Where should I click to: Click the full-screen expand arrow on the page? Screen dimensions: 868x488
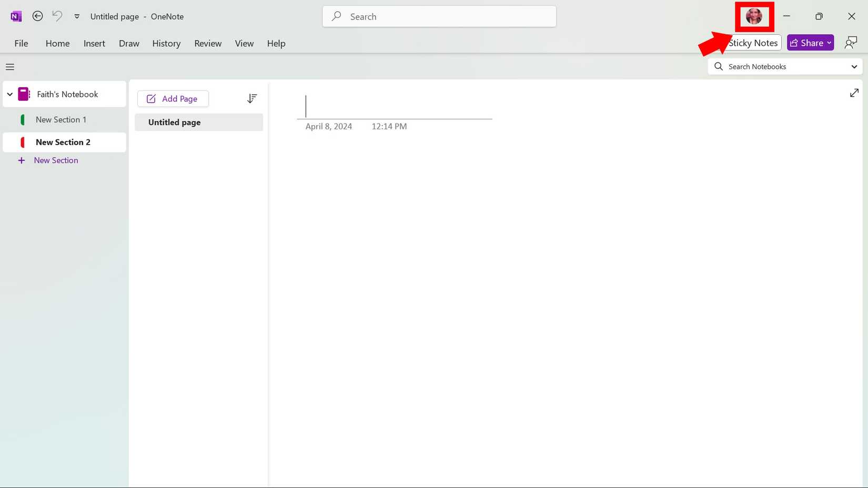pos(854,93)
